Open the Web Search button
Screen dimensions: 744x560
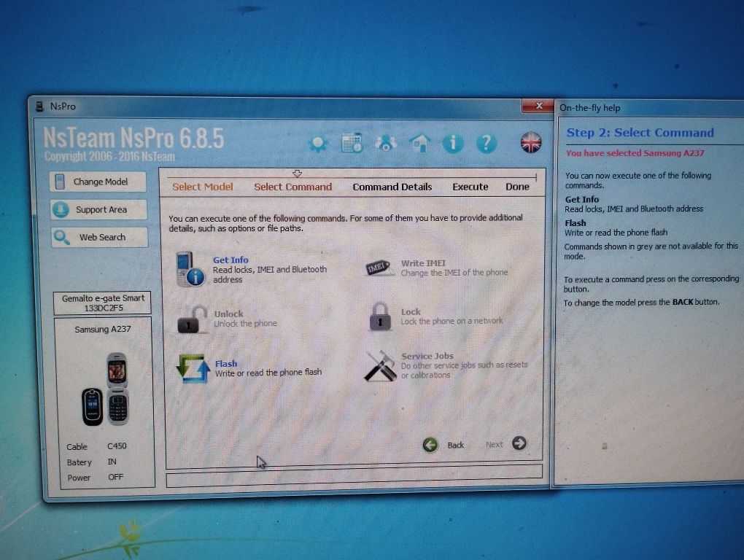pos(99,237)
